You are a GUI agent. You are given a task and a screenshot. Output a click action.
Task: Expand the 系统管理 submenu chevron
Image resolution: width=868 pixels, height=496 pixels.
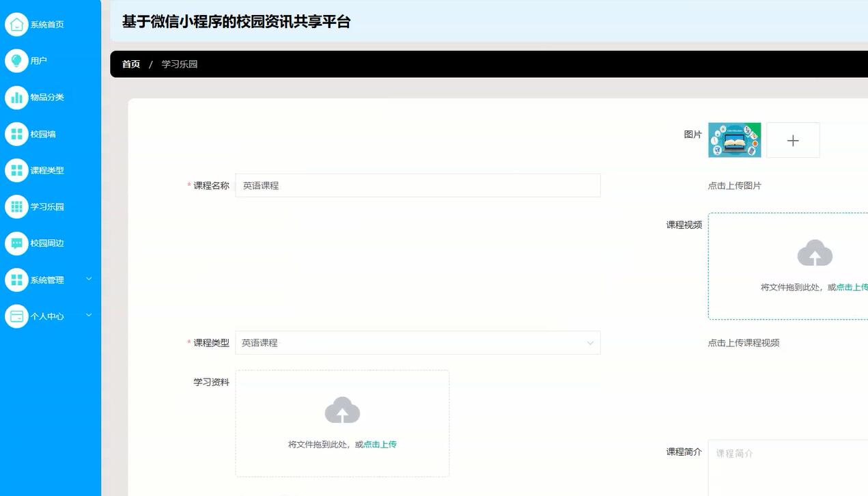point(88,279)
